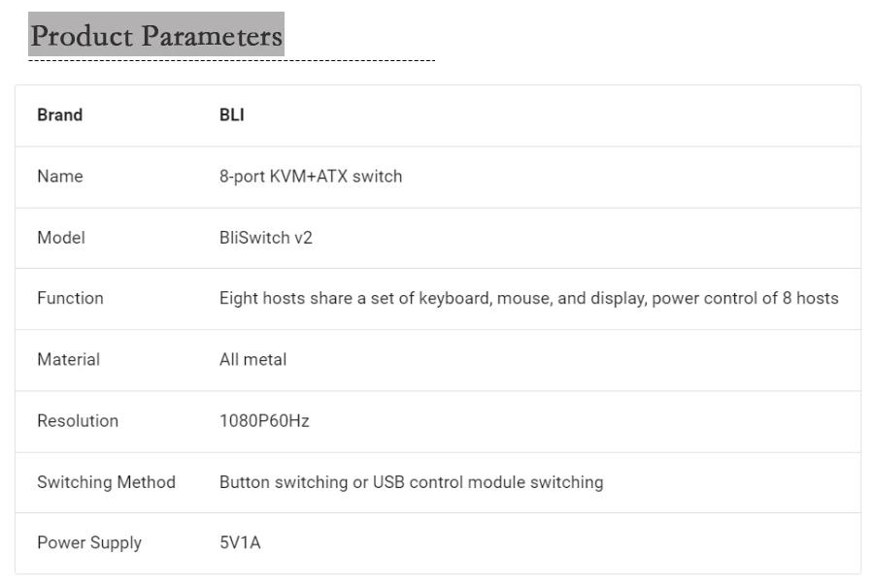Click the '8-port KVM+ATX switch' text

(x=310, y=177)
